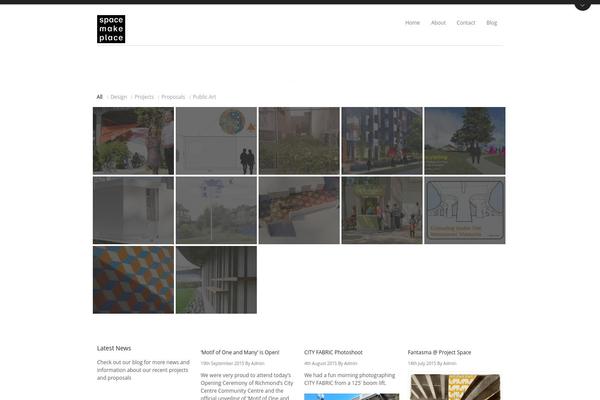This screenshot has width=600, height=400.
Task: Click the CITY FABRIC post image
Action: 351,397
